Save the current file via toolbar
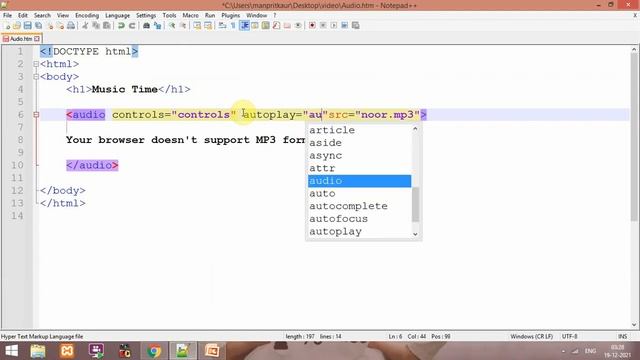 point(28,25)
